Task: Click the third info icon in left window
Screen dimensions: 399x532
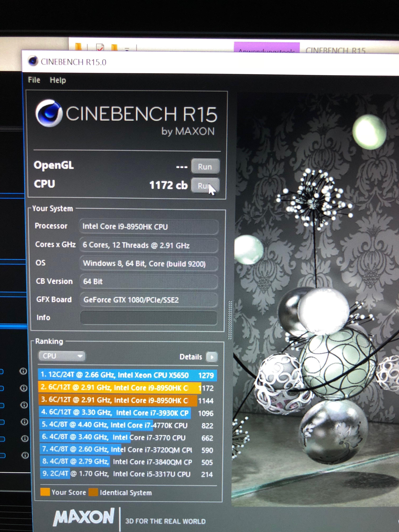Action: (x=24, y=405)
